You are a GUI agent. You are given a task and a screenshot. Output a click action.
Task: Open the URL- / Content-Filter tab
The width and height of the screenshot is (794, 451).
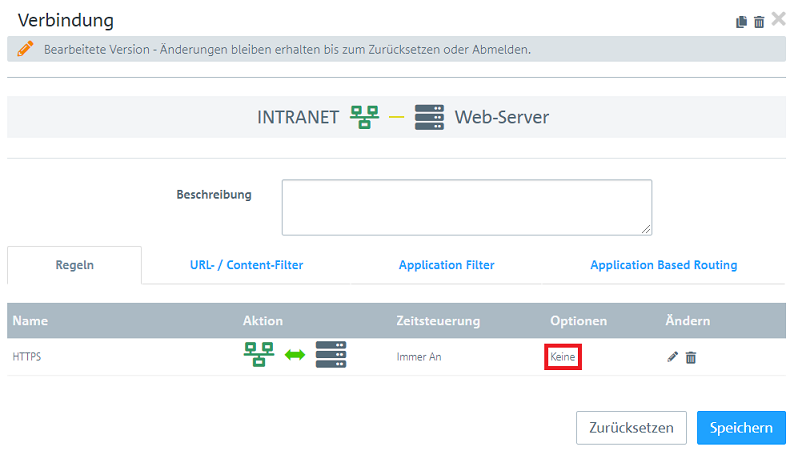pos(246,265)
